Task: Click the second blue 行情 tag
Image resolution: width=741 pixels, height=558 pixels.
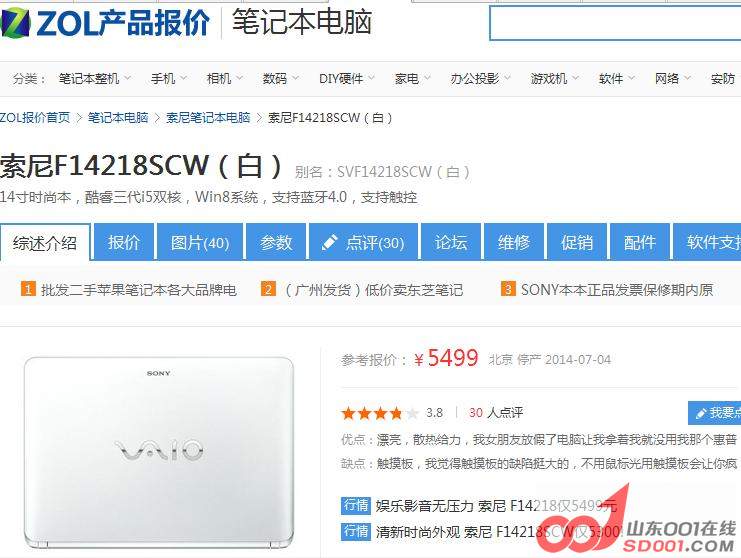Action: coord(355,531)
